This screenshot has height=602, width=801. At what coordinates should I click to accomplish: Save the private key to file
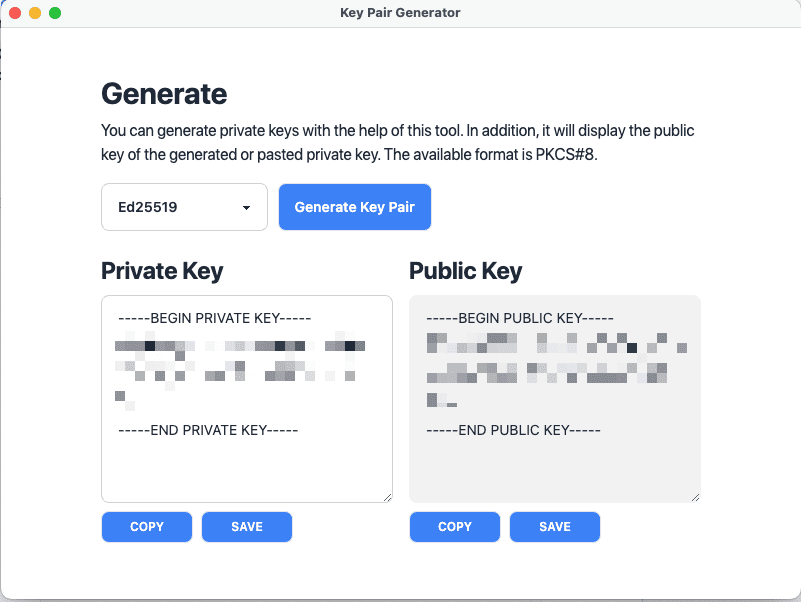click(x=247, y=527)
